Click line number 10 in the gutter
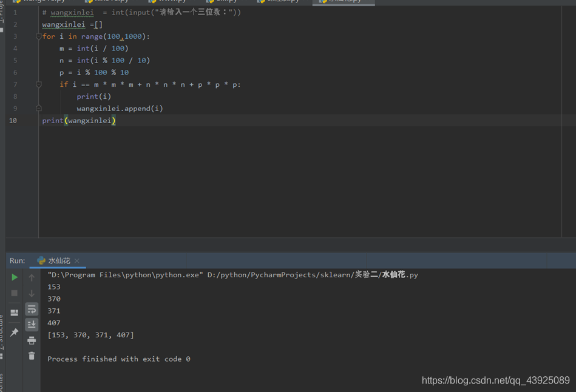Screen dimensions: 576x392 pyautogui.click(x=13, y=121)
